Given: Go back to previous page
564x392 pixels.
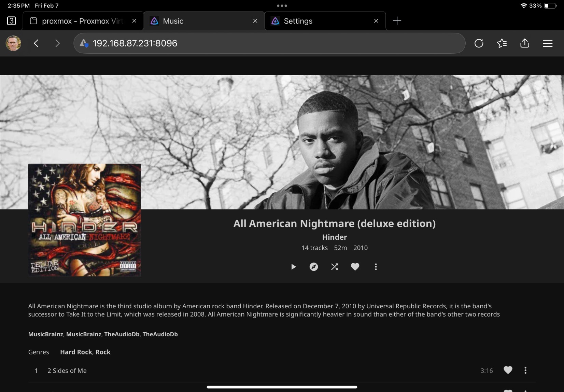Looking at the screenshot, I should (36, 43).
